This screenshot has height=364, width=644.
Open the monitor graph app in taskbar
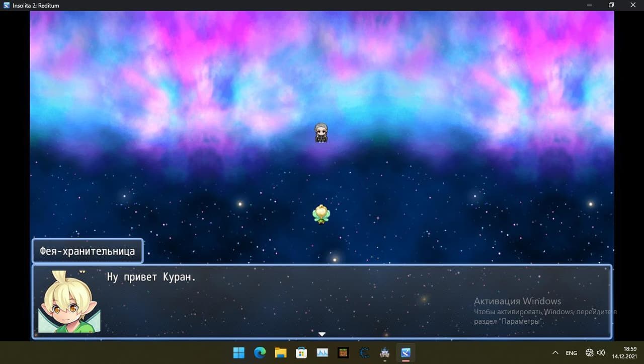click(x=322, y=352)
